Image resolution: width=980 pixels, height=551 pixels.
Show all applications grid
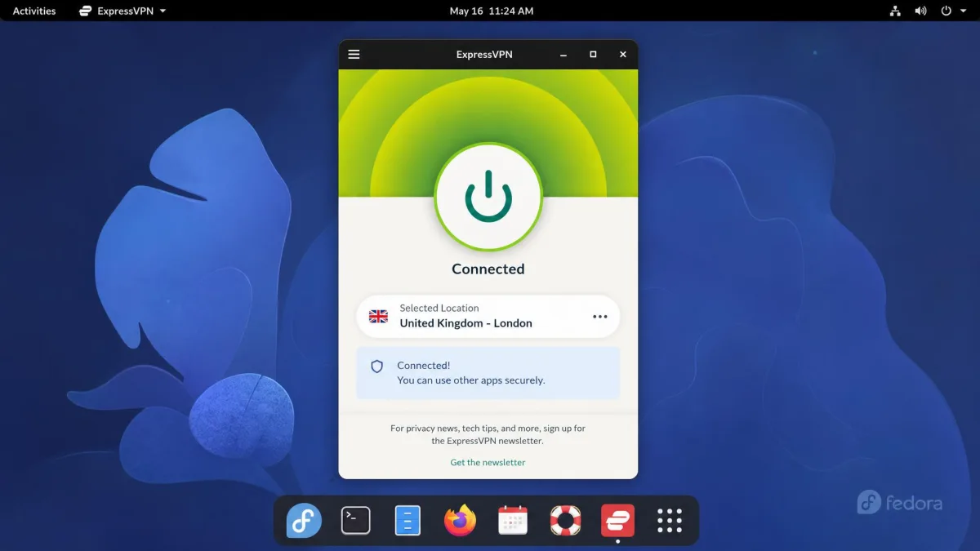pyautogui.click(x=670, y=520)
